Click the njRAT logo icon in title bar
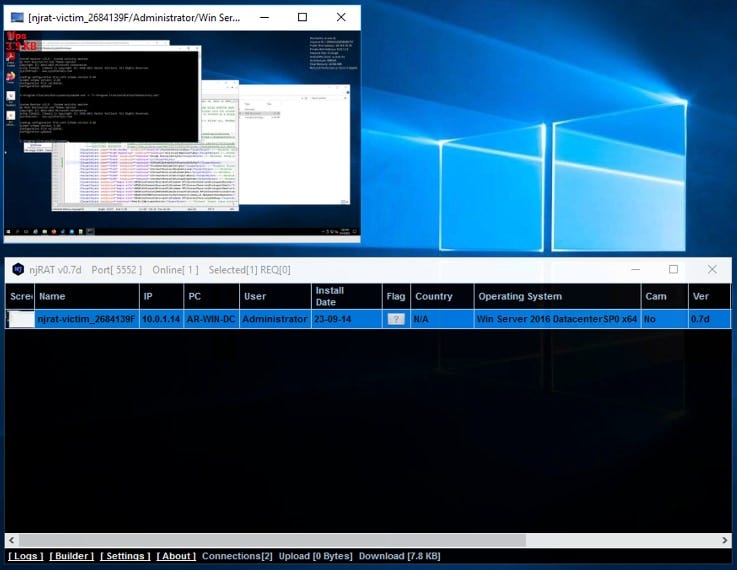Image resolution: width=737 pixels, height=570 pixels. click(x=18, y=270)
